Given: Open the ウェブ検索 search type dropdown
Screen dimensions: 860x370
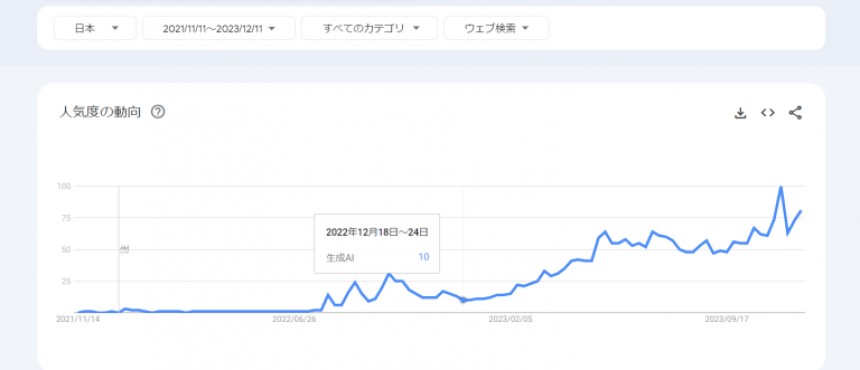Looking at the screenshot, I should pos(496,28).
